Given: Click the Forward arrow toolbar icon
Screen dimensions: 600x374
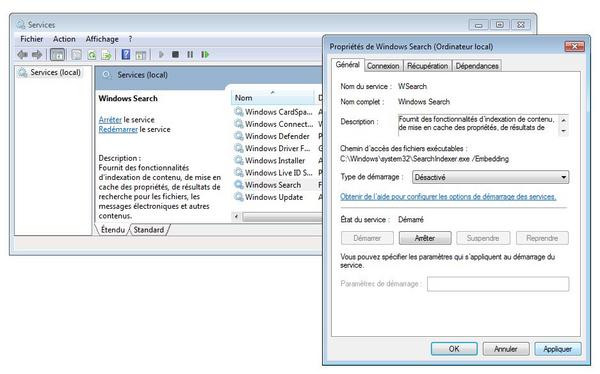Looking at the screenshot, I should pyautogui.click(x=37, y=55).
